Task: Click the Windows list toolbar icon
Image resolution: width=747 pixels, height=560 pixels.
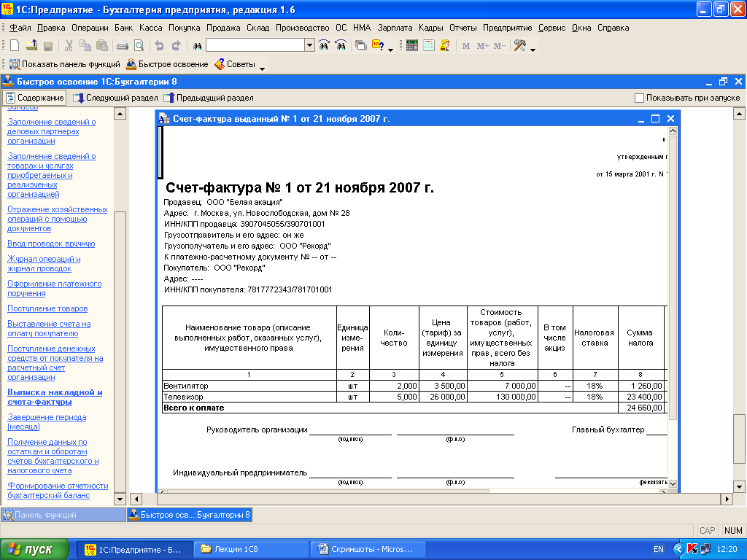Action: click(361, 46)
